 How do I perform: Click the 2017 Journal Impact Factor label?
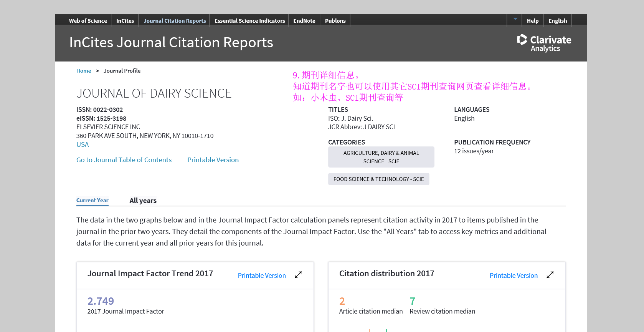coord(125,312)
